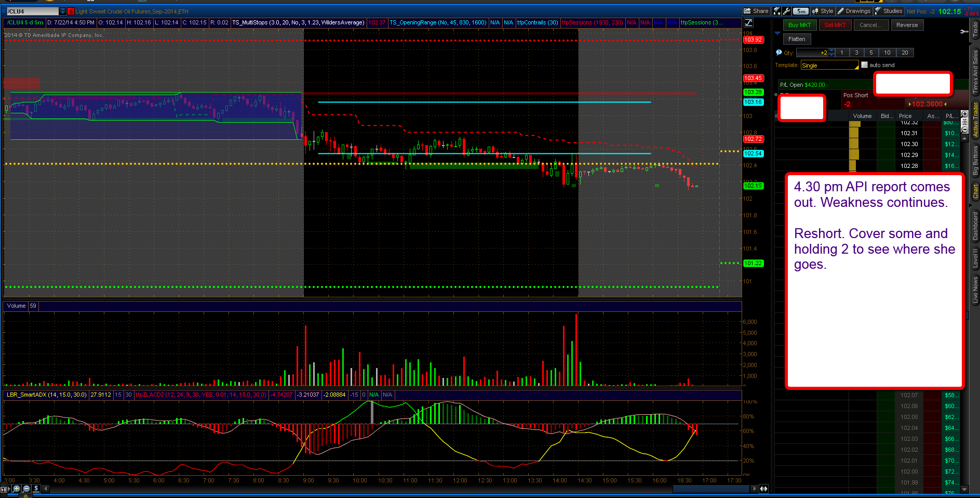The image size is (980, 498).
Task: Open the 5m timeframe selector
Action: (801, 11)
